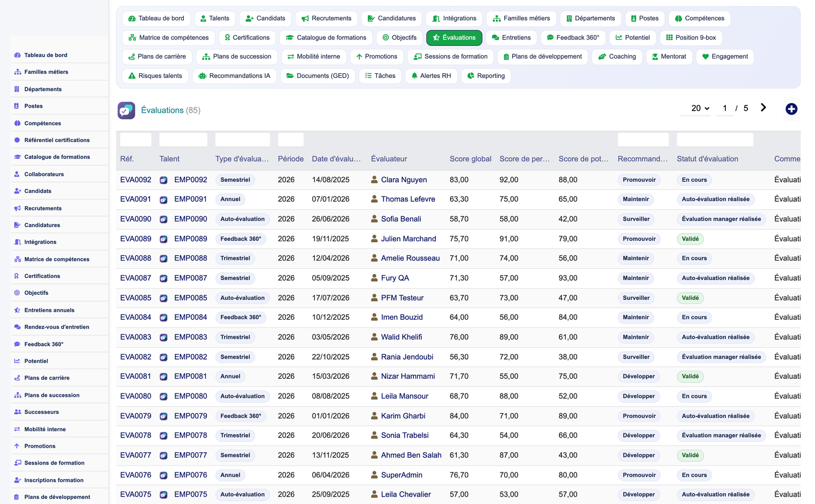
Task: Click the page number field showing 1
Action: (725, 108)
